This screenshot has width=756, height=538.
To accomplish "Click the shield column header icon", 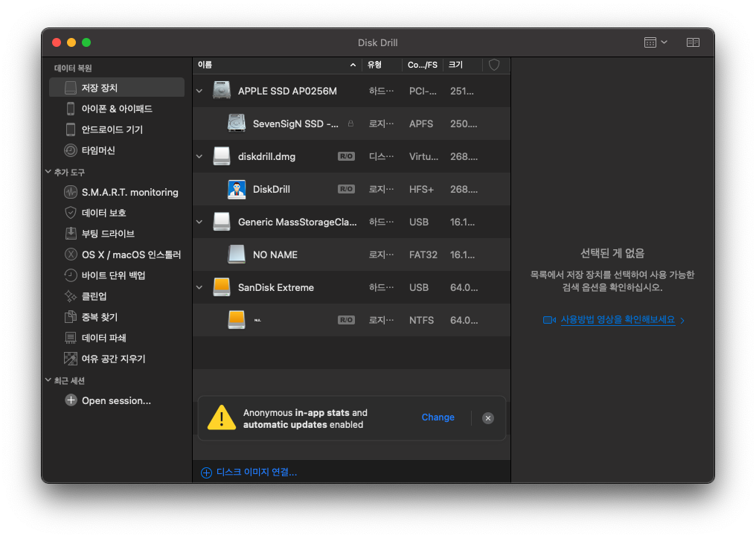I will click(494, 65).
